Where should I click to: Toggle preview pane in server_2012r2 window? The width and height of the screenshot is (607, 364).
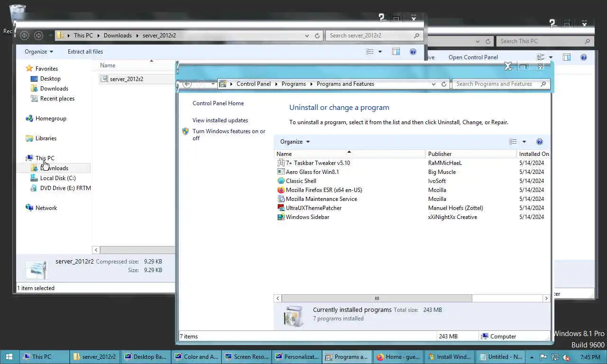(396, 52)
